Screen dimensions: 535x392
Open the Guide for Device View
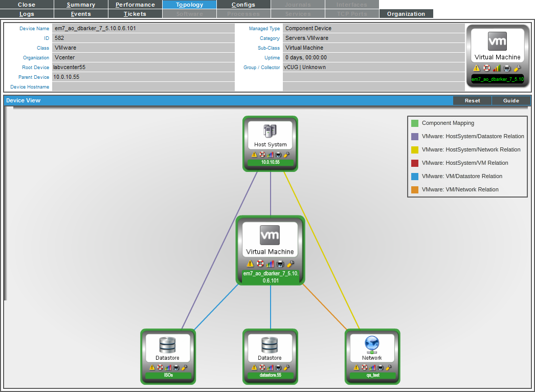511,100
